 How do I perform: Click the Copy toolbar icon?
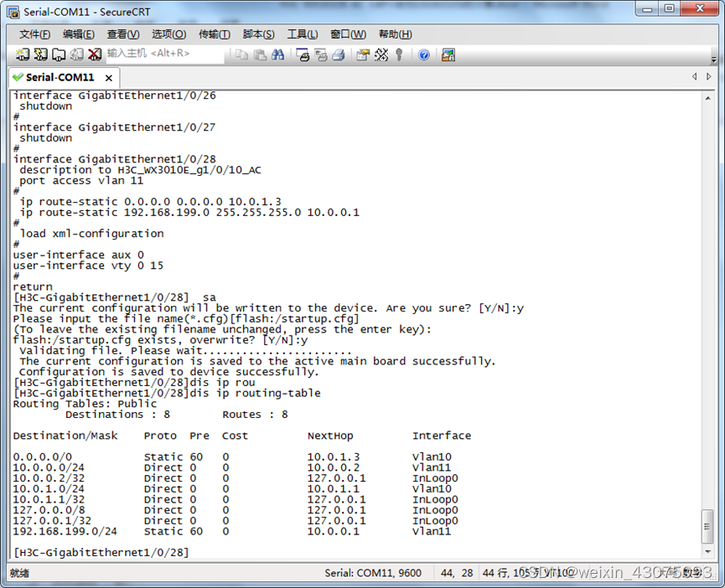coord(241,54)
